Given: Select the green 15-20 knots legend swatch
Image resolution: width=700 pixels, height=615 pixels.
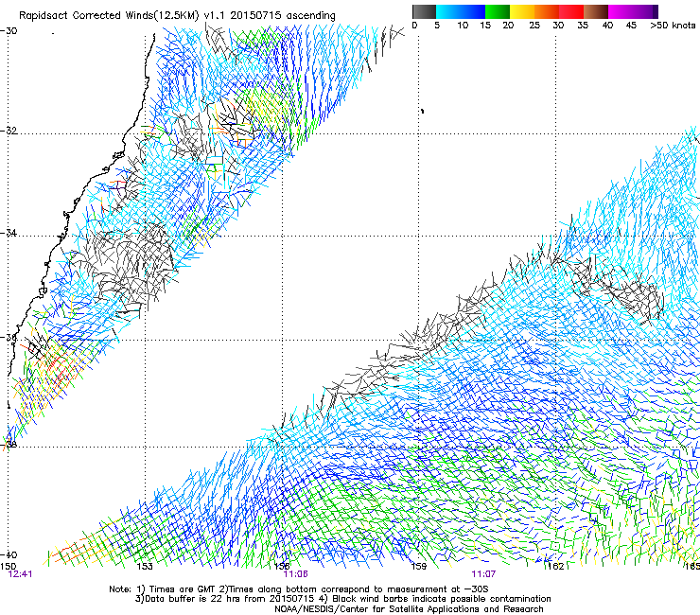Looking at the screenshot, I should 498,11.
